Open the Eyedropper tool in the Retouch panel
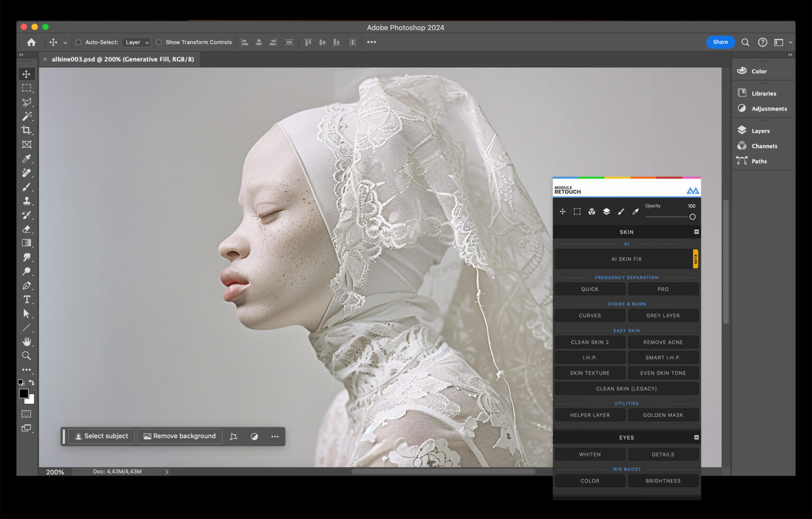The width and height of the screenshot is (812, 519). click(x=635, y=211)
